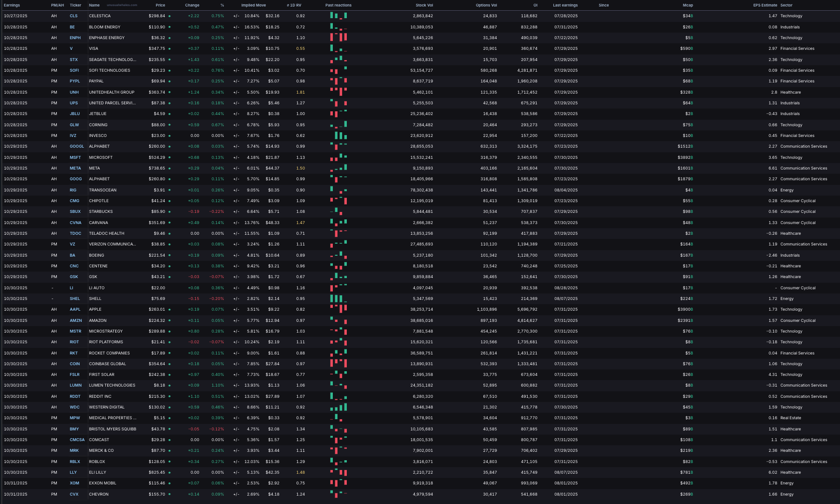840x504 pixels.
Task: Click green dot beside BLOOM ENERGY price
Action: point(169,27)
